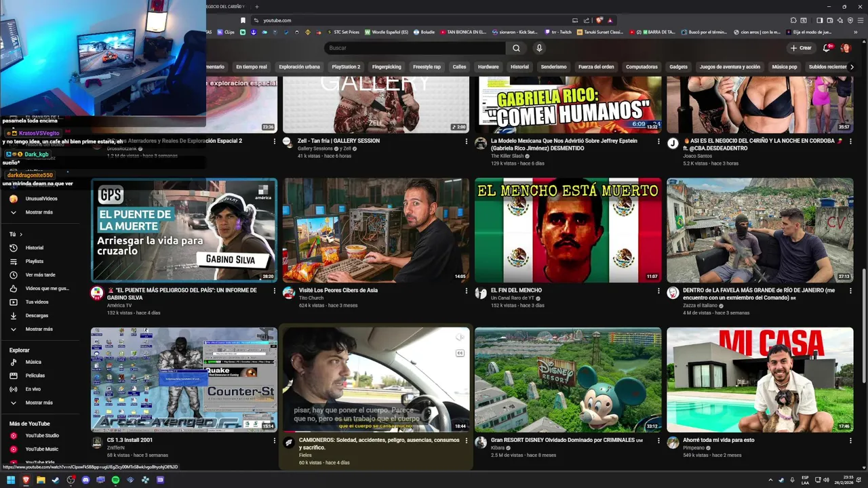Play El Puente de la Muerte thumbnail
The height and width of the screenshot is (488, 868).
pos(184,230)
